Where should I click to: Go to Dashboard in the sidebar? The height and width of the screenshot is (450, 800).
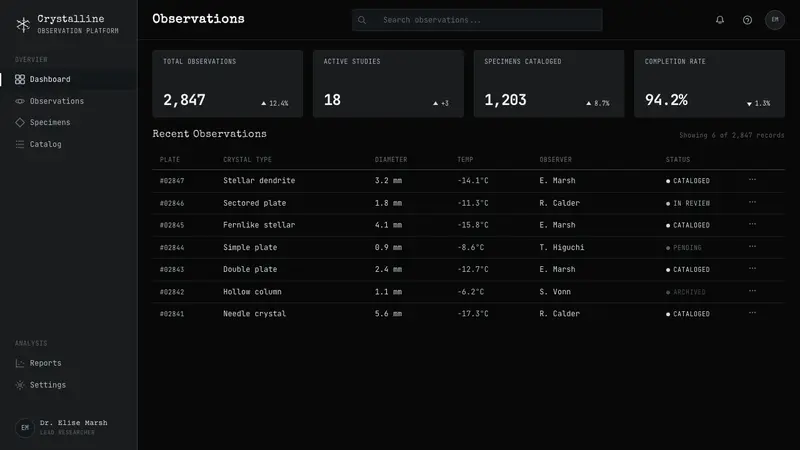(x=69, y=79)
